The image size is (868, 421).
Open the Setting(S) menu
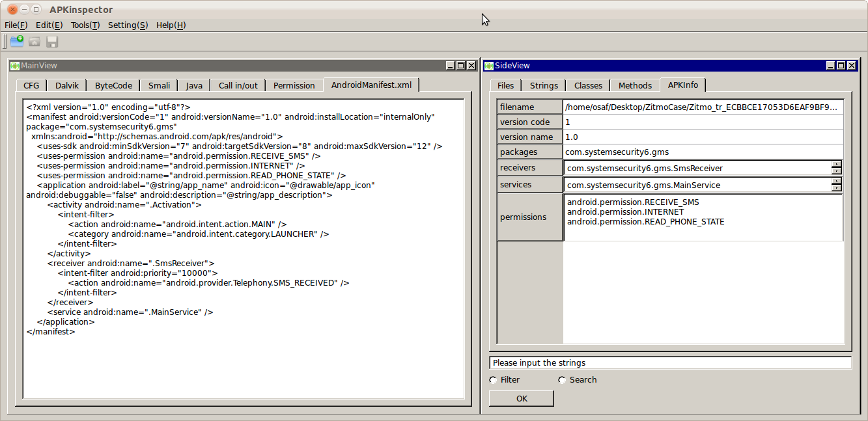[x=128, y=25]
